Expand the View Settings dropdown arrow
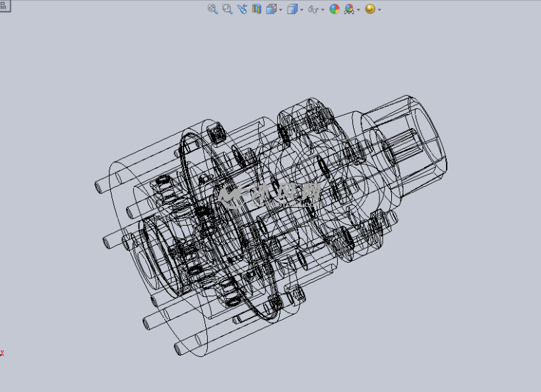 pyautogui.click(x=379, y=9)
